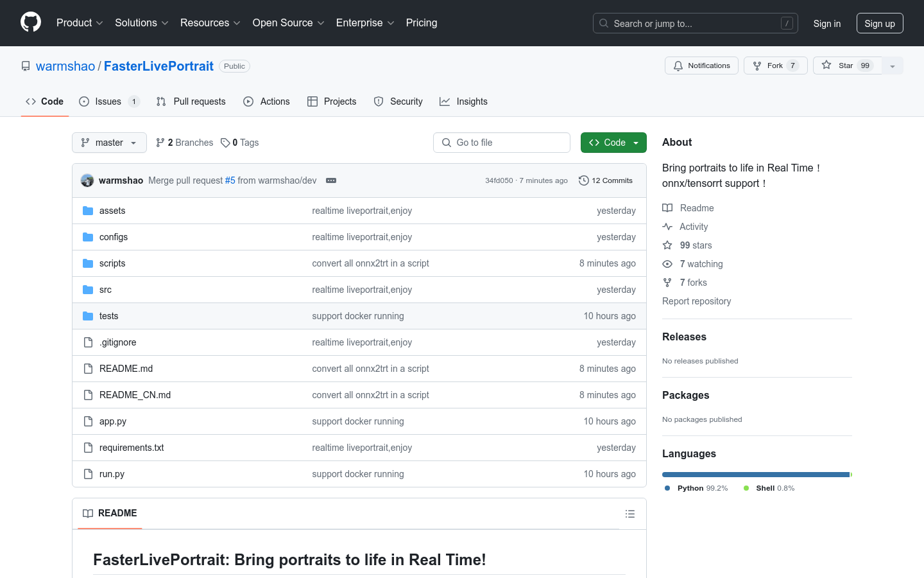Viewport: 924px width, 578px height.
Task: Click Sign in
Action: (827, 24)
